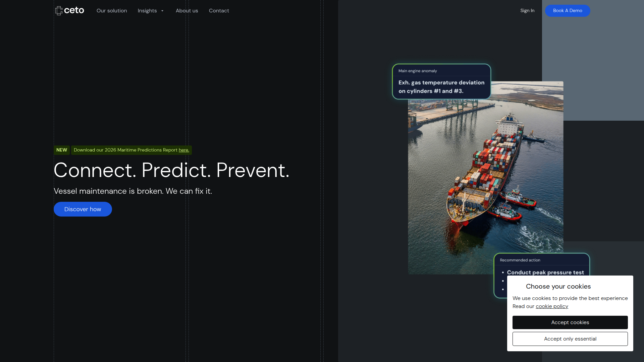Viewport: 644px width, 362px height.
Task: Click the 'Connect. Predict. Prevent.' headline
Action: 171,170
